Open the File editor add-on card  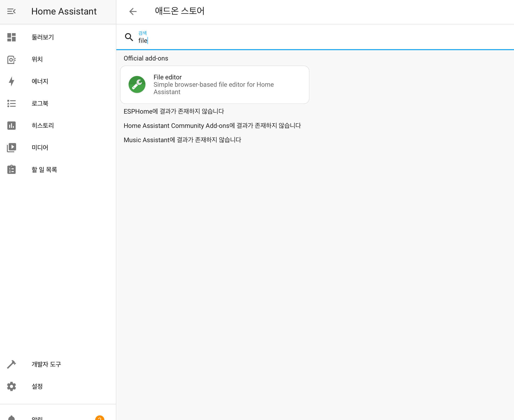215,85
